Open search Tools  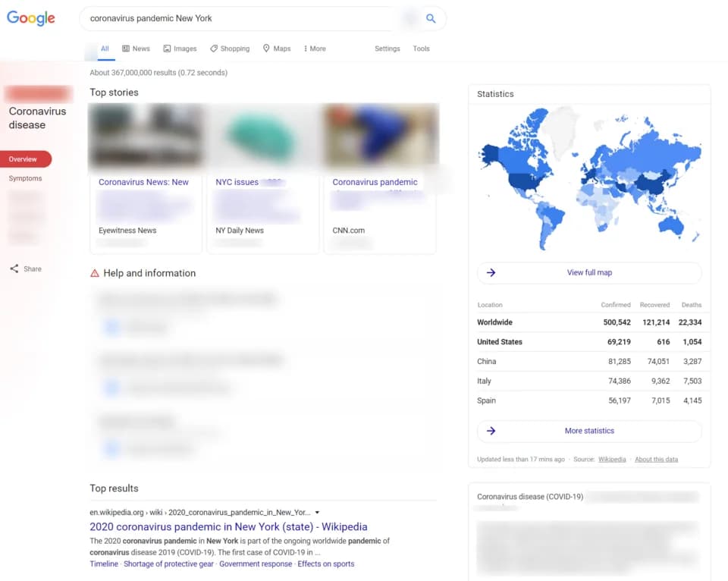(x=421, y=49)
